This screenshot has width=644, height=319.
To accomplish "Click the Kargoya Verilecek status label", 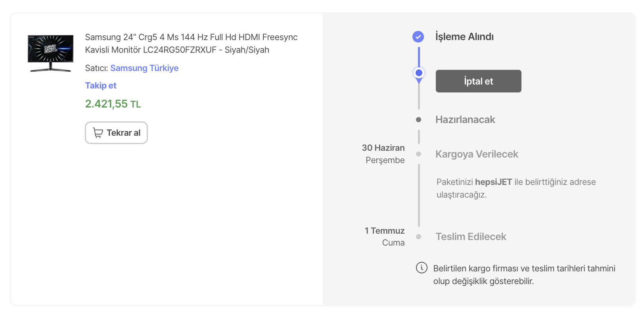I will click(x=477, y=154).
